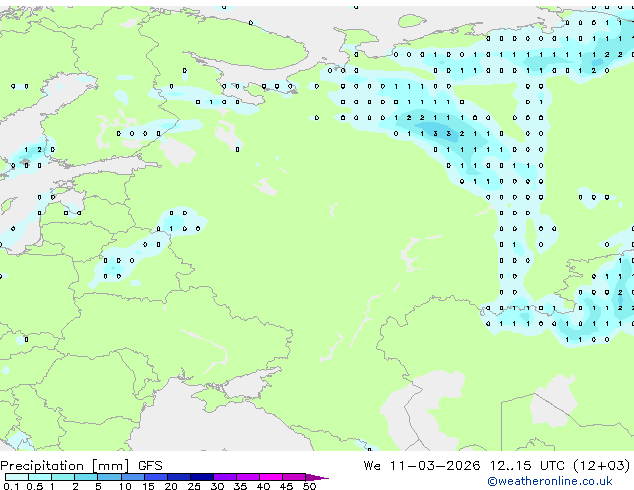Pick the 5–10 mm light blue swatch
Screen dimensions: 634x490
point(109,477)
